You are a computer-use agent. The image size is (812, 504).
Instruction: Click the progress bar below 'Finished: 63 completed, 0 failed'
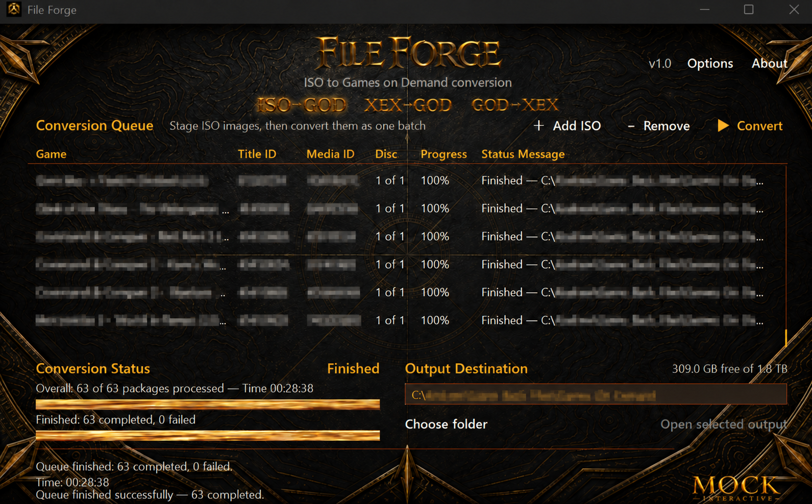(208, 435)
